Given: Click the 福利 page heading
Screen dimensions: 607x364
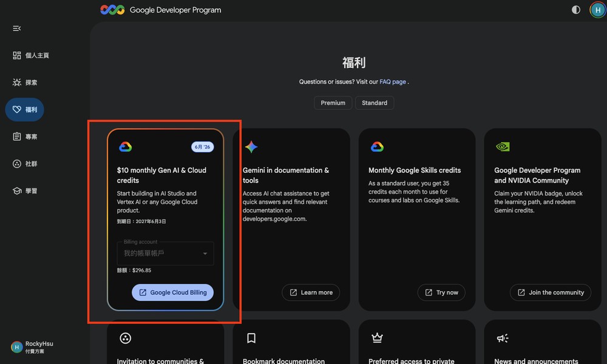Looking at the screenshot, I should (354, 62).
